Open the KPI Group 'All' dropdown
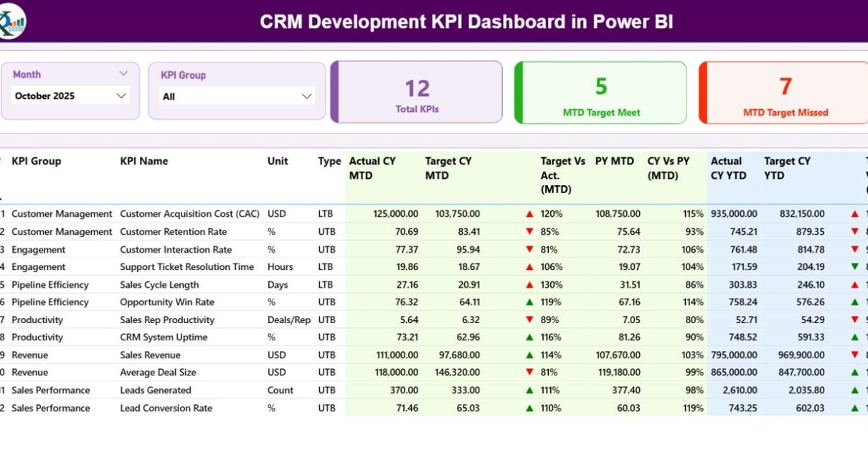This screenshot has height=461, width=868. (x=307, y=96)
